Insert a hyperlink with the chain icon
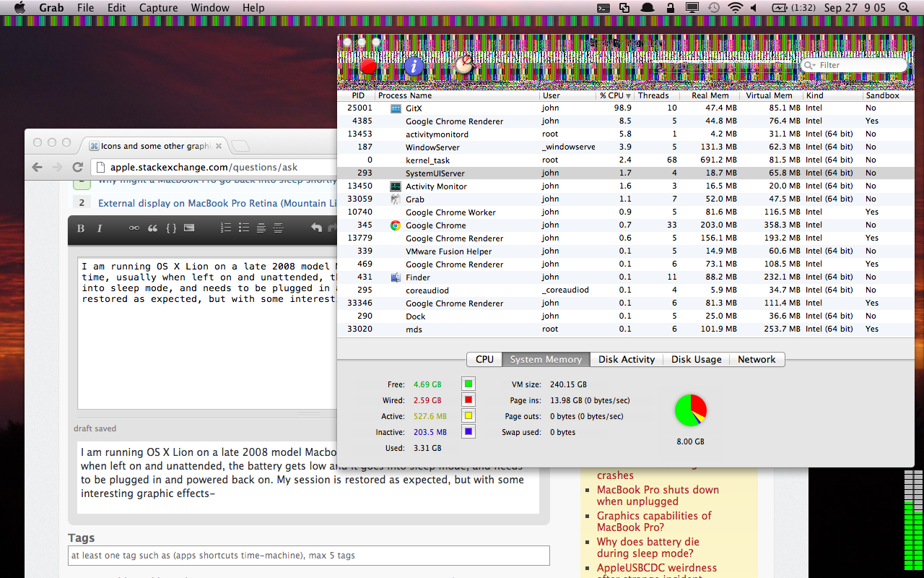This screenshot has width=924, height=578. click(134, 228)
